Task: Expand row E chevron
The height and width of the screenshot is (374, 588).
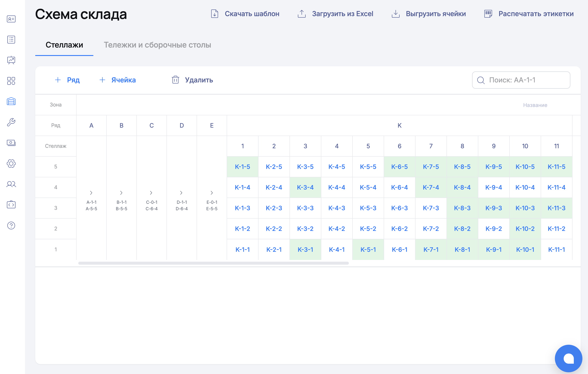Action: click(212, 193)
